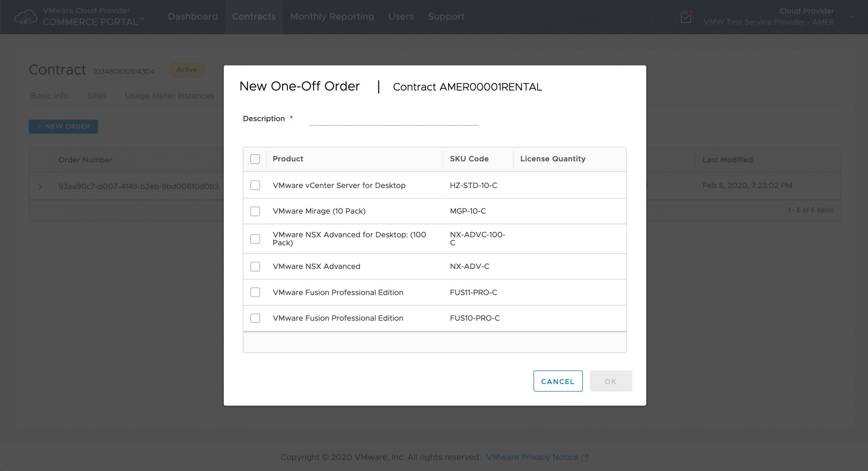Open the VMware Privacy Notice link
Screen dimensions: 868x471
(x=532, y=457)
